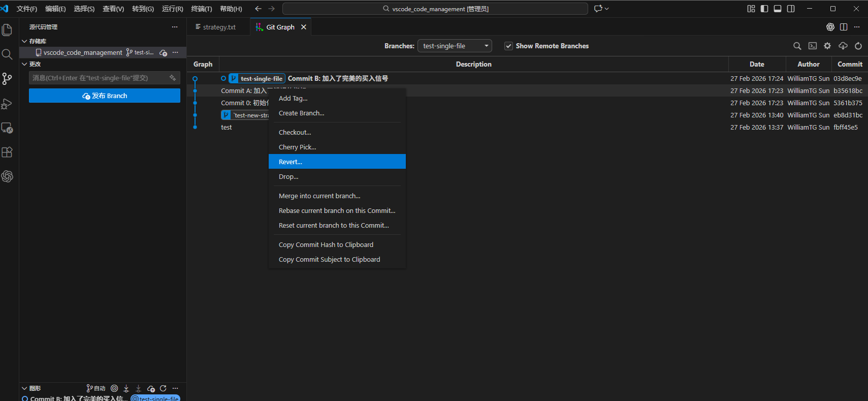
Task: Select commit row with hash fbff45e5
Action: point(528,127)
